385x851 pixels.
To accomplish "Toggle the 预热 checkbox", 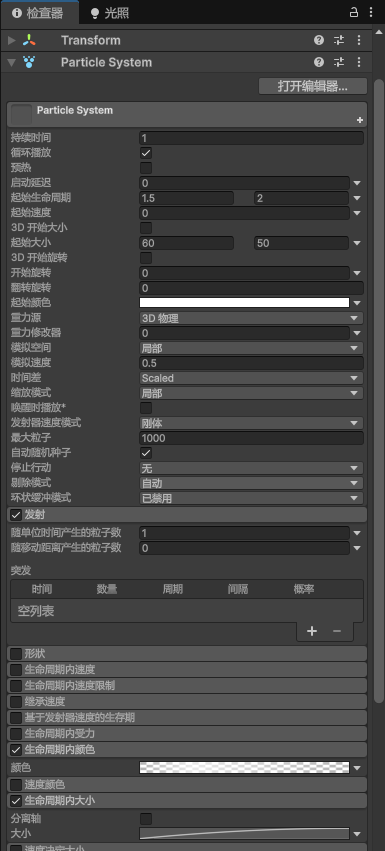I will (x=146, y=168).
